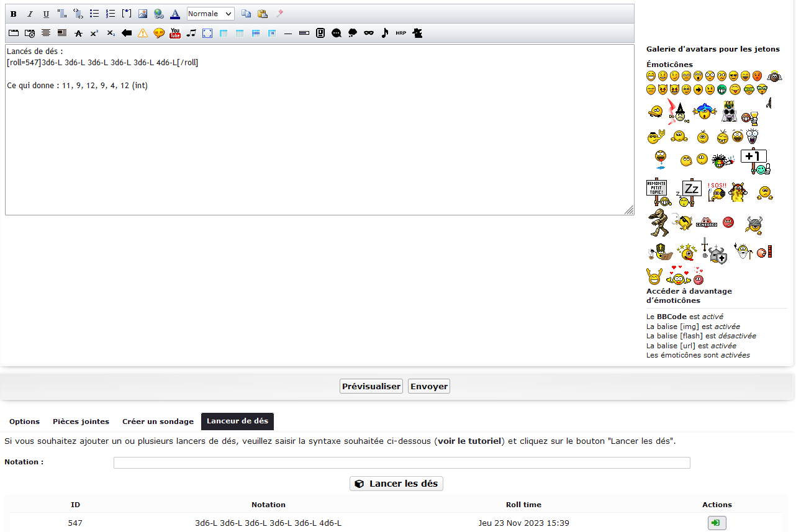796x532 pixels.
Task: Insert a quote block
Action: click(62, 14)
